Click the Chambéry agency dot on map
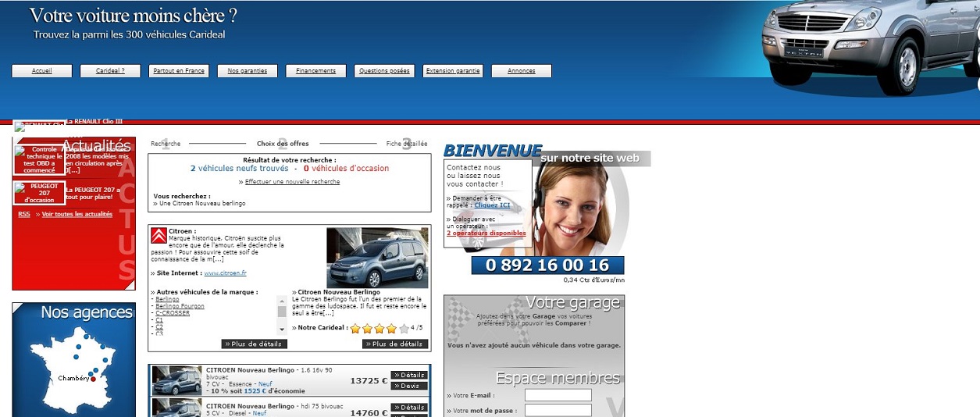This screenshot has height=417, width=980. click(x=93, y=379)
